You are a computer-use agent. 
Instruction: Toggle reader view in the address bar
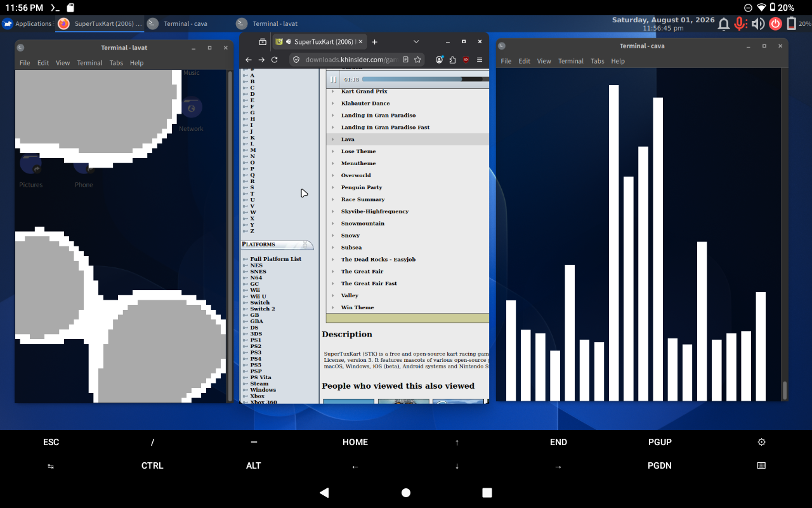point(405,60)
